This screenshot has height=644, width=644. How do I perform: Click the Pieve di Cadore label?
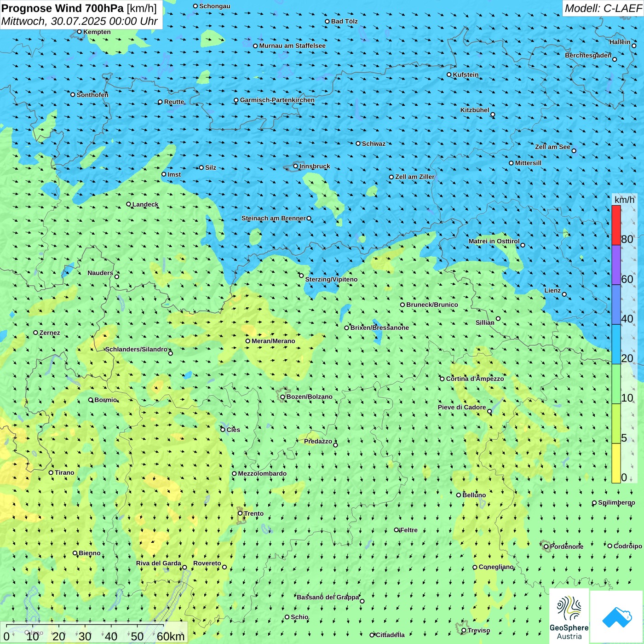(x=462, y=407)
